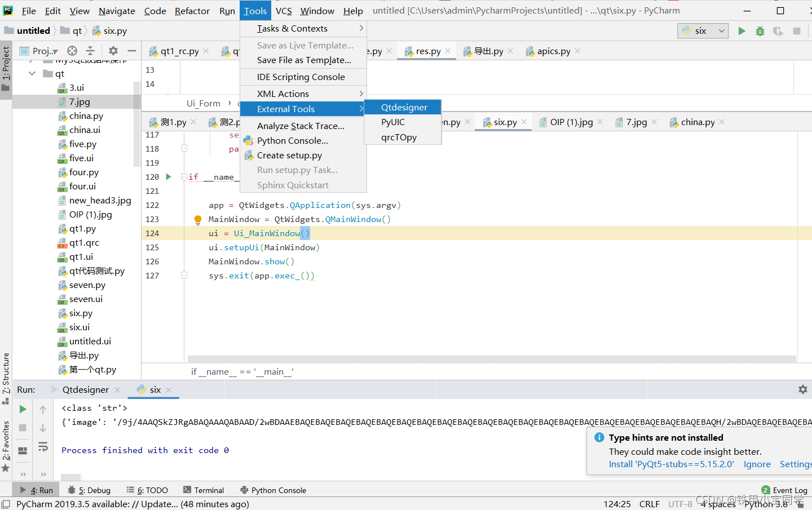Click Install PyQt5-stubs link in notification
Image resolution: width=812 pixels, height=510 pixels.
[671, 464]
